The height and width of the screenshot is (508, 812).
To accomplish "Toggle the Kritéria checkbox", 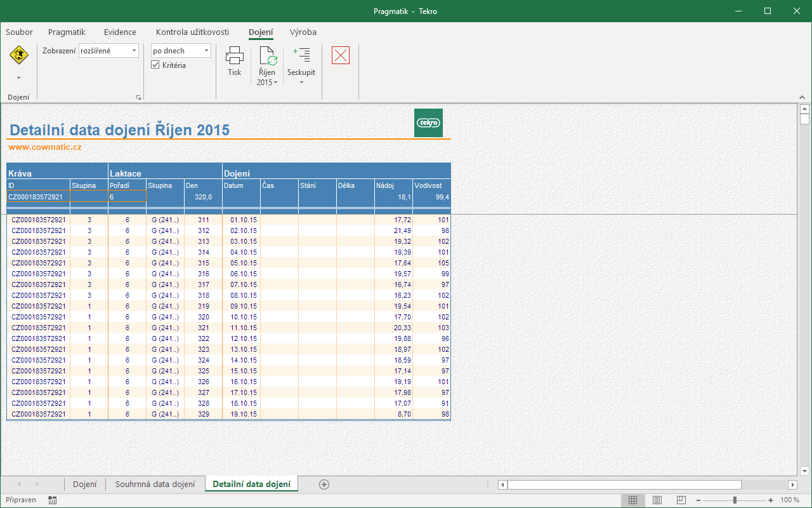I will [x=155, y=65].
